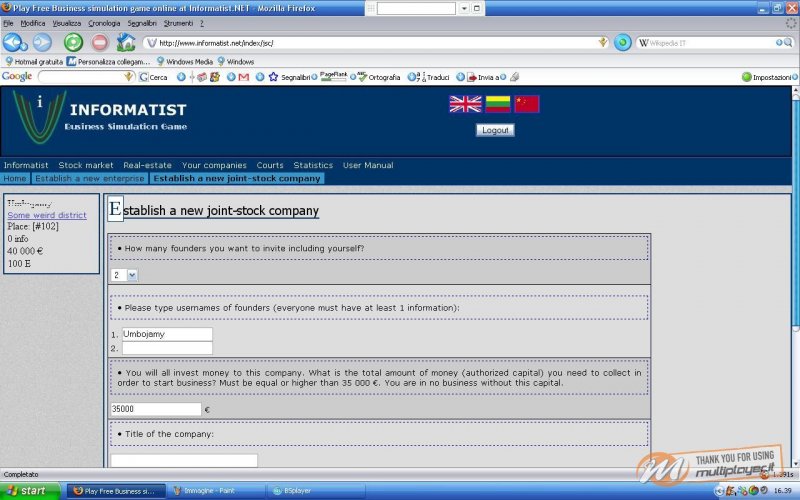
Task: Open the Gmail icon in the Google toolbar
Action: click(243, 77)
